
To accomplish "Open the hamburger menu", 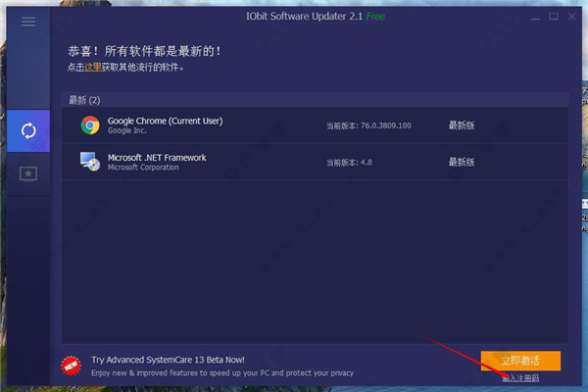I will click(x=28, y=20).
